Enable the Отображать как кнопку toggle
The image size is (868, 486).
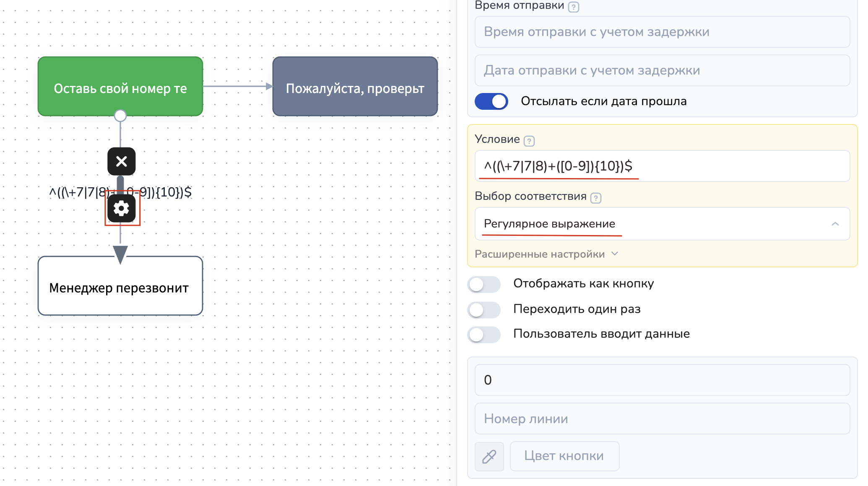[484, 284]
